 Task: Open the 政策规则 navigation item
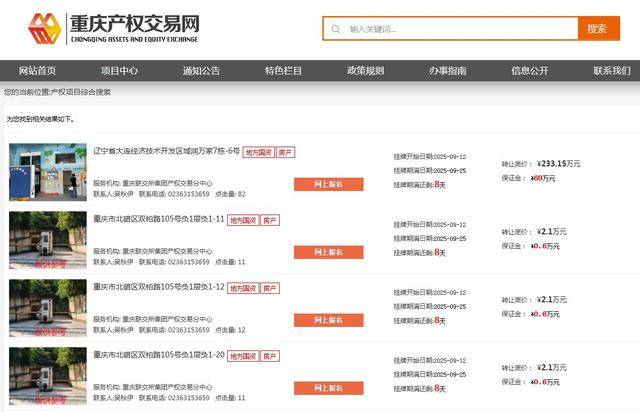pyautogui.click(x=365, y=71)
